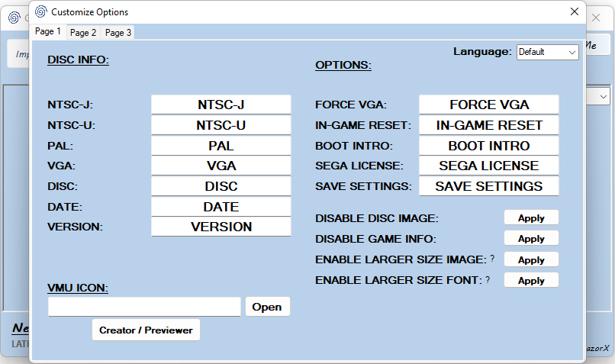615x364 pixels.
Task: Apply Enable Larger Size Font option
Action: click(x=531, y=281)
